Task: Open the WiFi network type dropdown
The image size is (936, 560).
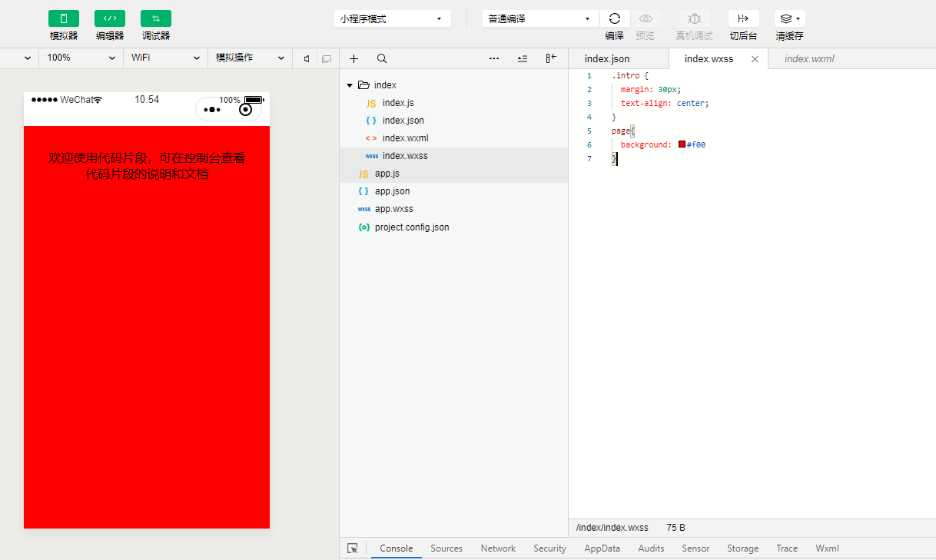Action: [165, 58]
